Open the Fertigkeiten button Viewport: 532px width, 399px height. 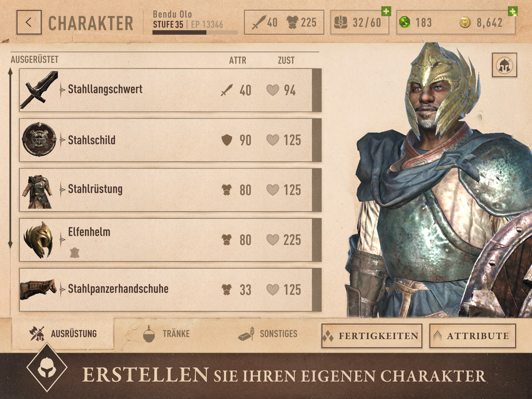[372, 336]
